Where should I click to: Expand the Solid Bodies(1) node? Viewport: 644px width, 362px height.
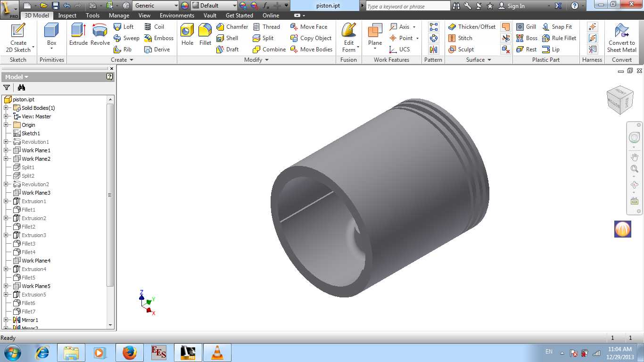click(x=7, y=108)
